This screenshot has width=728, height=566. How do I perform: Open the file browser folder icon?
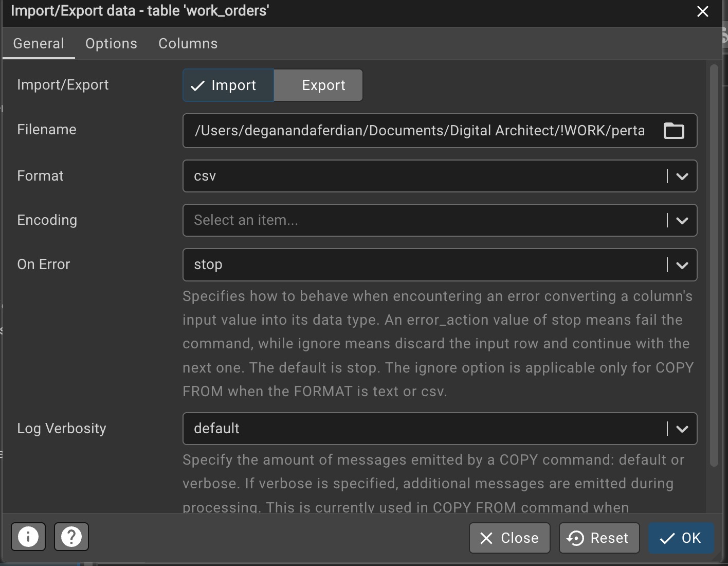tap(674, 131)
